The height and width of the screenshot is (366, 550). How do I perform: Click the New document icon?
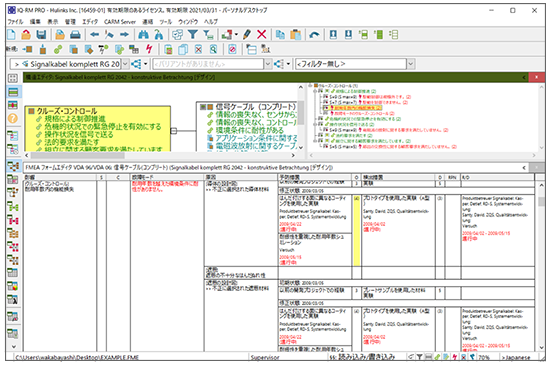(12, 34)
